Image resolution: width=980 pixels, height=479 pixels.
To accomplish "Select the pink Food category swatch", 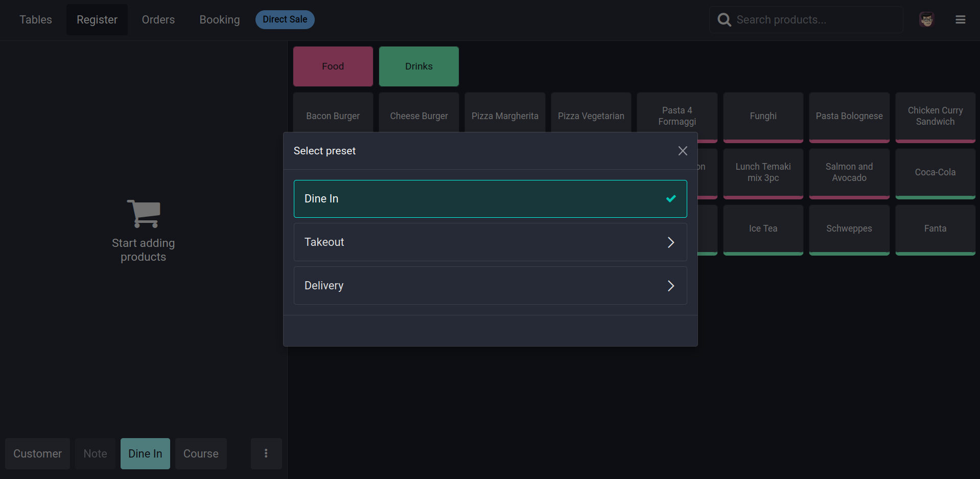I will (x=333, y=66).
